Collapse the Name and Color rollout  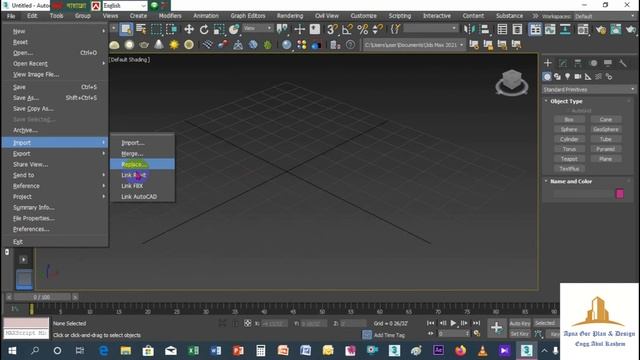point(571,181)
